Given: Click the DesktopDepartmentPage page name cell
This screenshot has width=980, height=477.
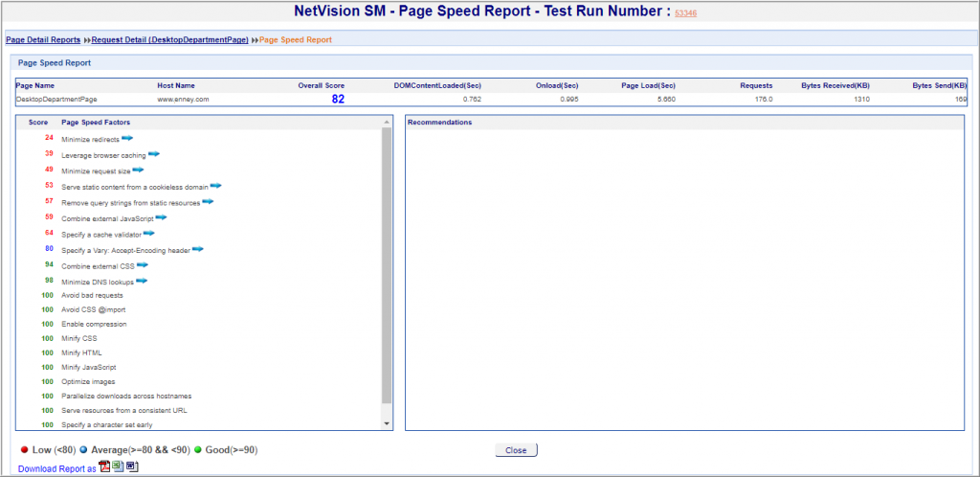Looking at the screenshot, I should (x=56, y=100).
